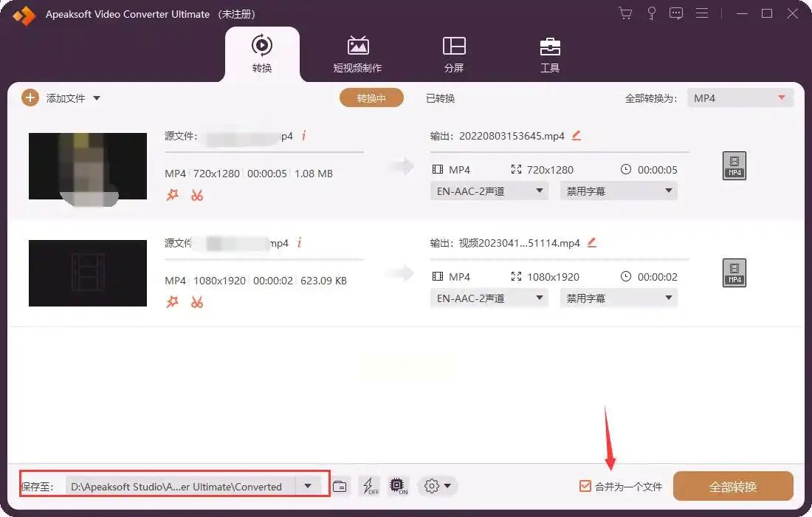812x517 pixels.
Task: Open 禁用字幕 dropdown for second video
Action: (x=619, y=298)
